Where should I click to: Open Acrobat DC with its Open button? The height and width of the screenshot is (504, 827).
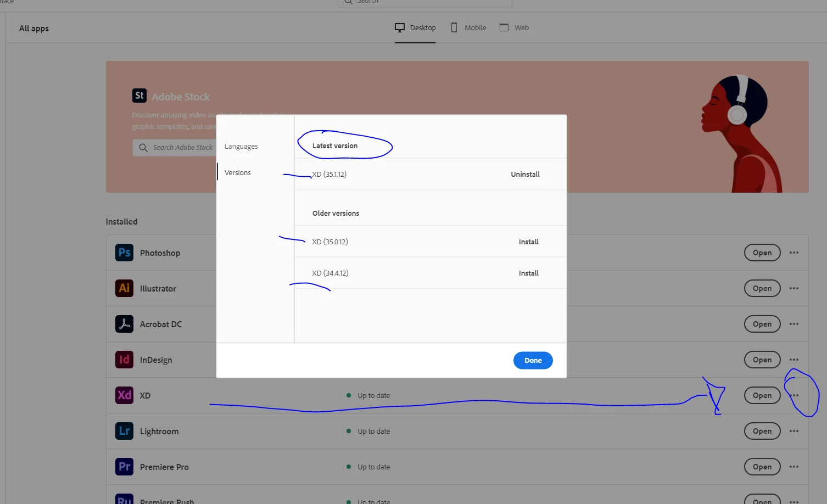coord(762,324)
